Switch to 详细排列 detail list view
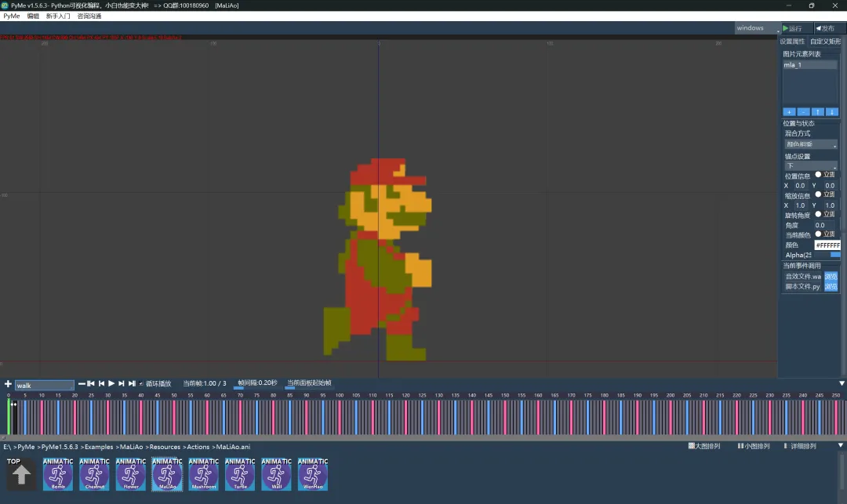The width and height of the screenshot is (847, 504). coord(800,446)
